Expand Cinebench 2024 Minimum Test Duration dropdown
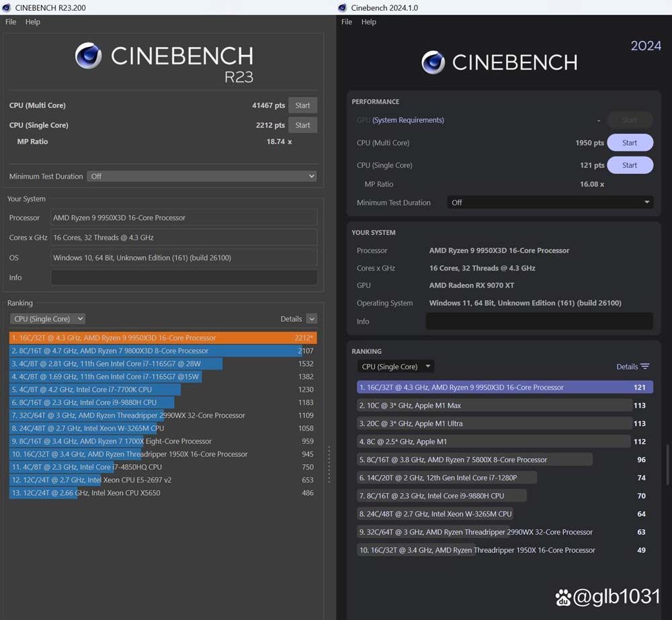 (550, 202)
